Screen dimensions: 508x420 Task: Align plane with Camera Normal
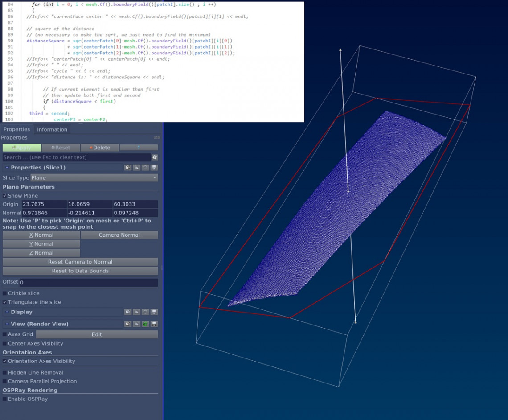tap(119, 235)
